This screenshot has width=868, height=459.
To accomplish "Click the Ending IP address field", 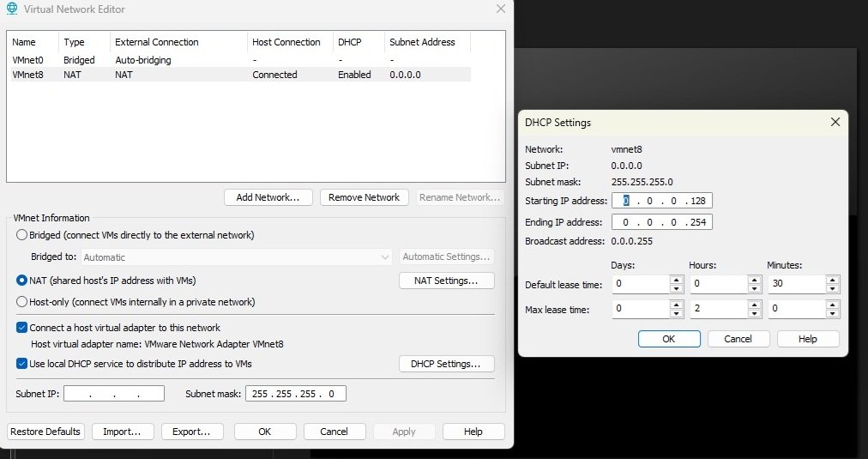I will point(660,222).
